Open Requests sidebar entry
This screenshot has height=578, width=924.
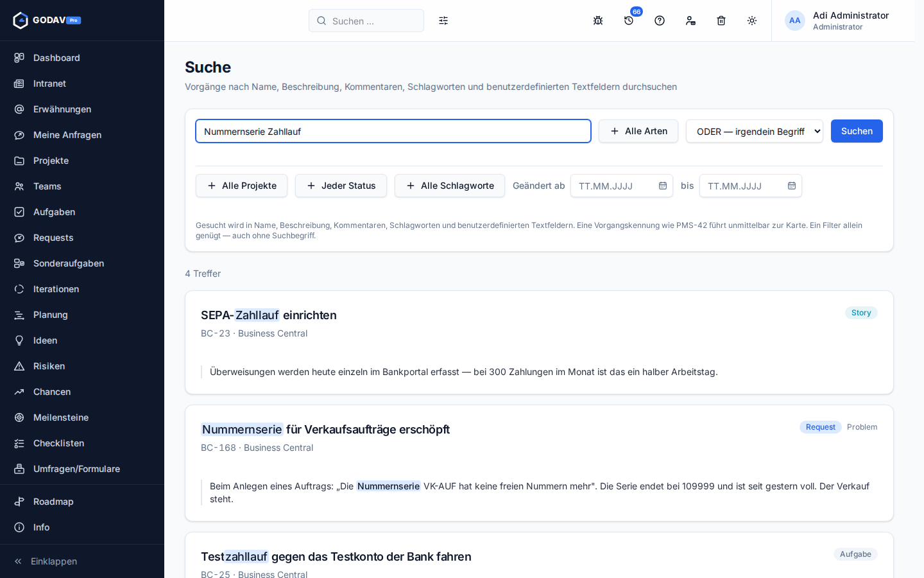[82, 238]
